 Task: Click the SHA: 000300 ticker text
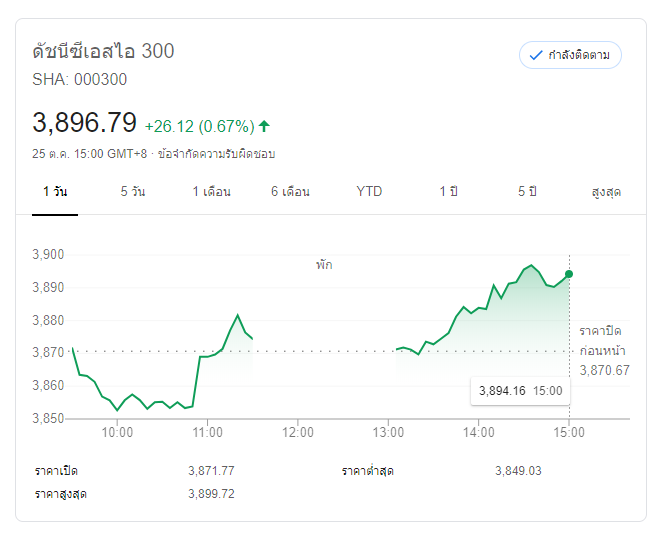coord(80,80)
